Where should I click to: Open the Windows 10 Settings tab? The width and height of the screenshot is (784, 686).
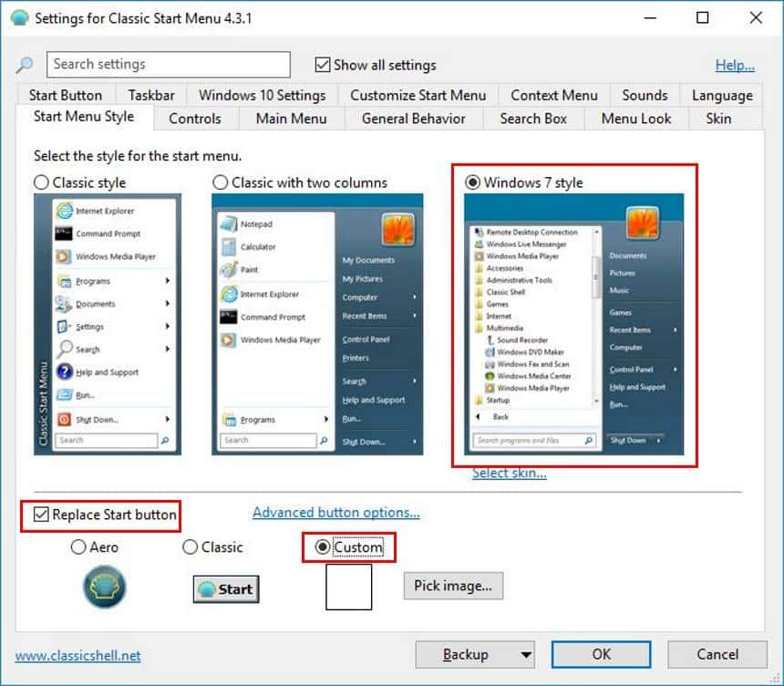coord(262,95)
